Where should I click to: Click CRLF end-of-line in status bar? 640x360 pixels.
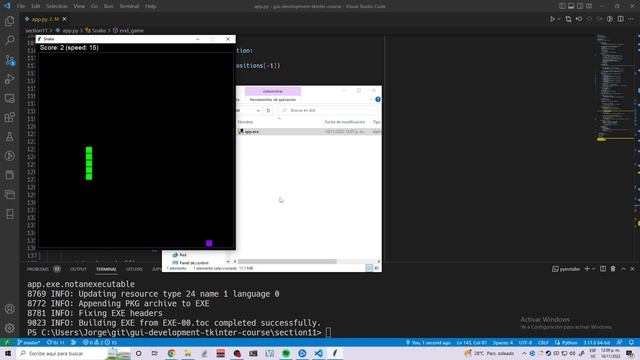tap(543, 342)
